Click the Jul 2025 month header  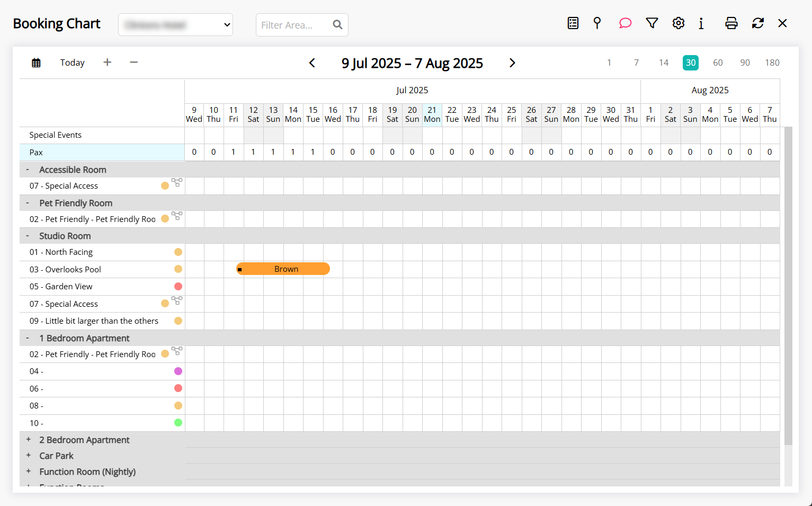click(x=412, y=91)
